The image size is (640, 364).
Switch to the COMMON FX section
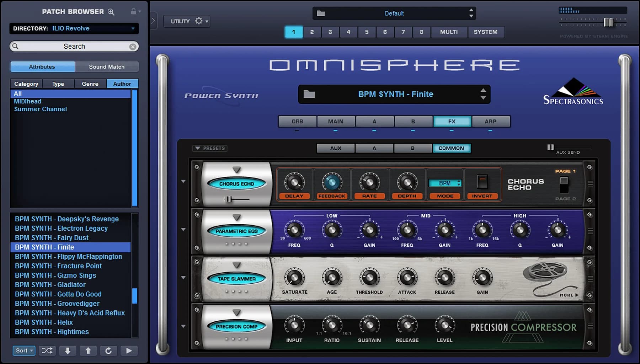(452, 148)
